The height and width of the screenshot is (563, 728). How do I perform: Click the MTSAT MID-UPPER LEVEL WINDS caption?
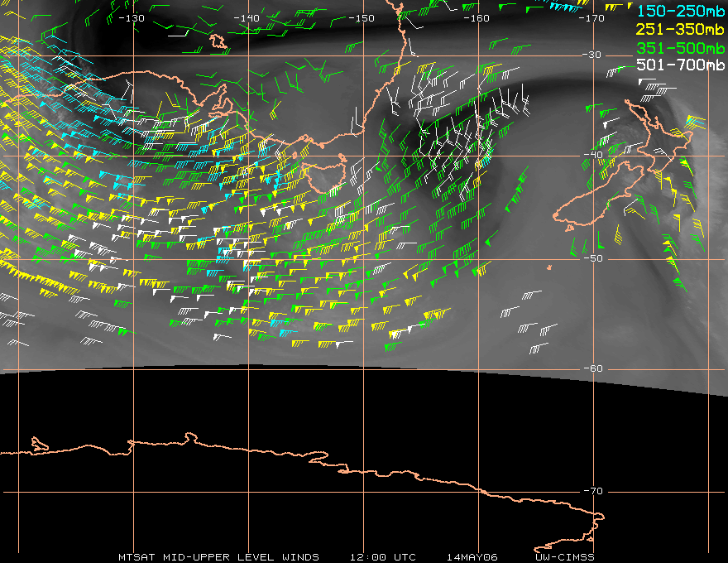pyautogui.click(x=218, y=557)
